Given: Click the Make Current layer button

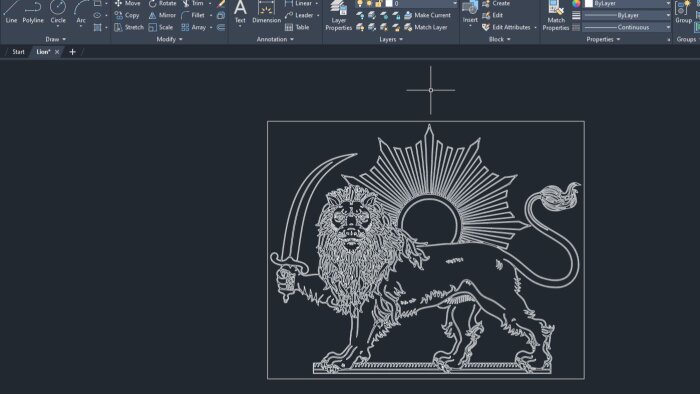Looking at the screenshot, I should 427,15.
